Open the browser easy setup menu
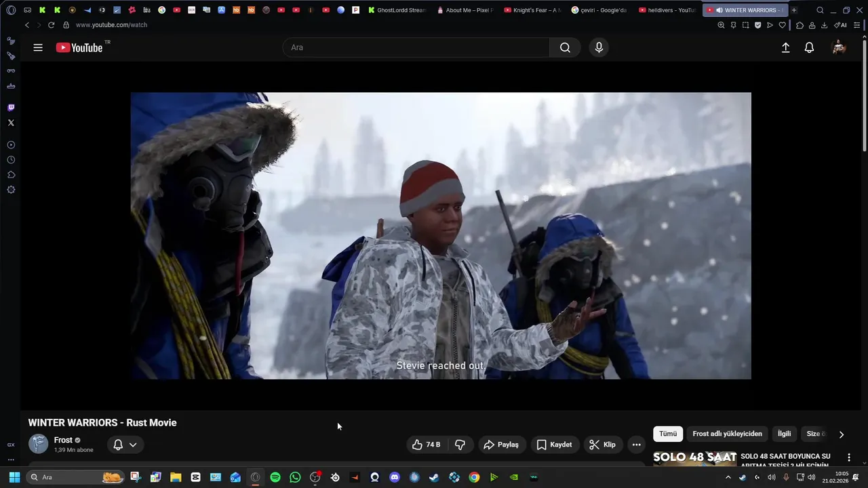This screenshot has width=868, height=488. coord(857,25)
